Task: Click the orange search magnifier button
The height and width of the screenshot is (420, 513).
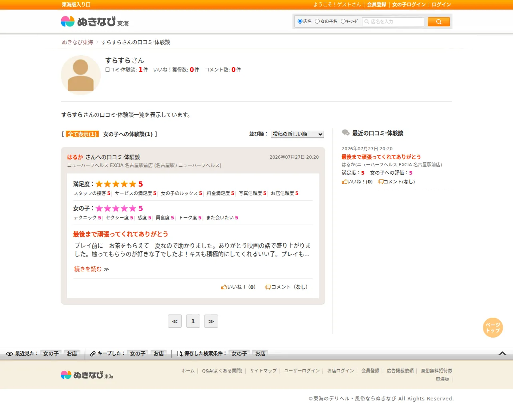Action: [x=439, y=22]
